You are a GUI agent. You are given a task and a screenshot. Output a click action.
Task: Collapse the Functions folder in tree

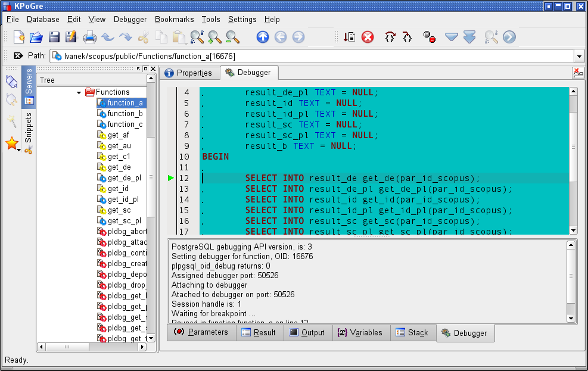pos(79,92)
